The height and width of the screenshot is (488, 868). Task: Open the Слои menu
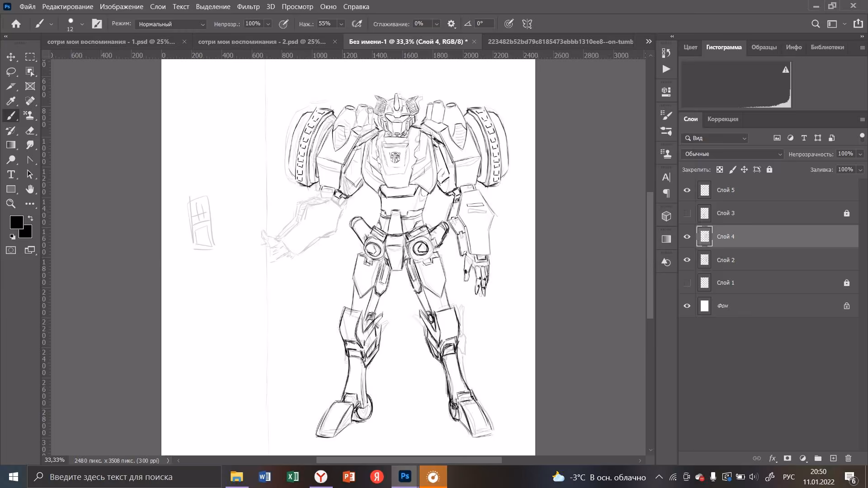click(158, 7)
